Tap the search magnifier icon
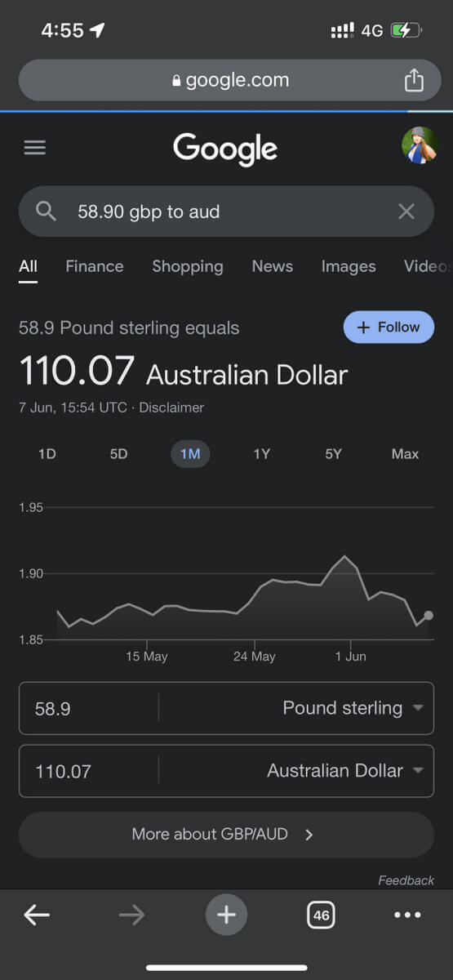 tap(47, 212)
